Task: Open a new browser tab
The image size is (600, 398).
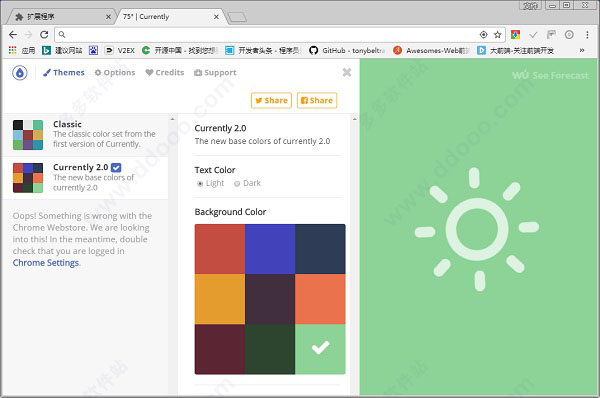Action: 237,17
